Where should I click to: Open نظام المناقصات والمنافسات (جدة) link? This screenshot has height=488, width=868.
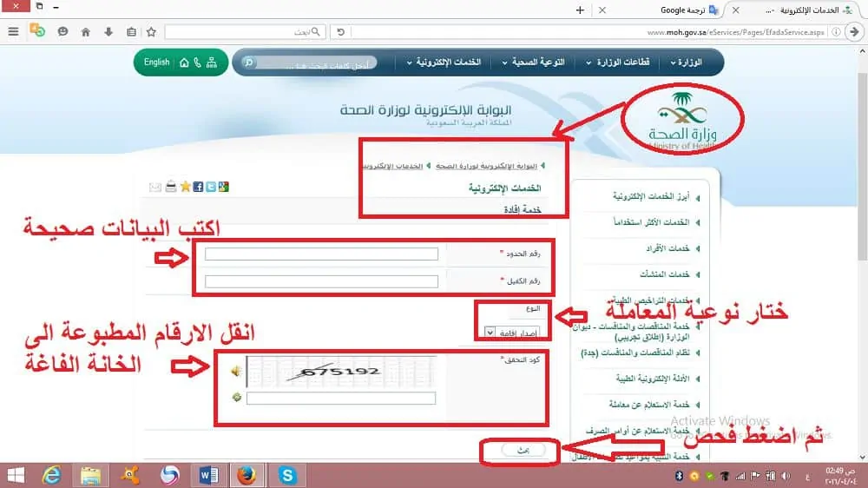click(635, 353)
